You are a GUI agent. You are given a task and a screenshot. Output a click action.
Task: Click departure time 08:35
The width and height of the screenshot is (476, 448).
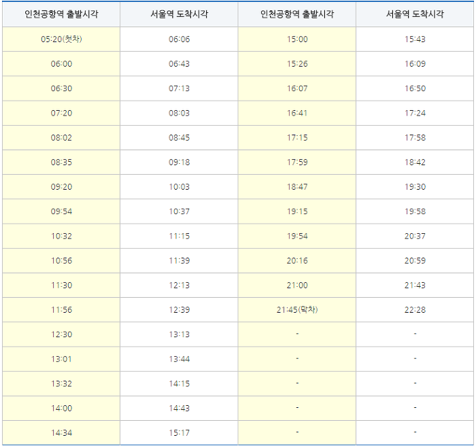(x=61, y=162)
